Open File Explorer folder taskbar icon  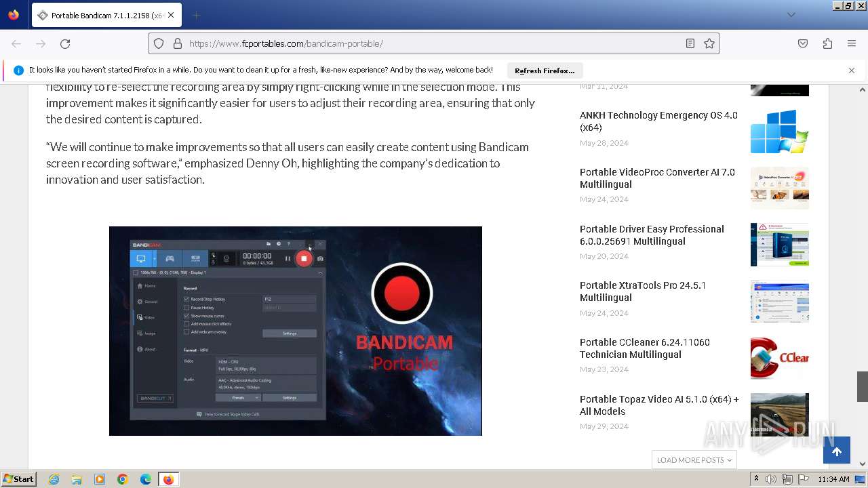pyautogui.click(x=77, y=479)
